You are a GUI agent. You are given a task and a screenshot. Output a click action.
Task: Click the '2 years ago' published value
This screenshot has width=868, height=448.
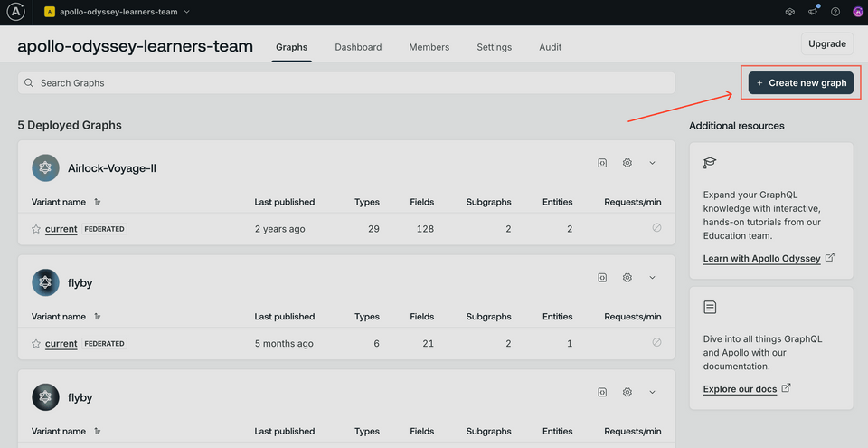click(280, 229)
